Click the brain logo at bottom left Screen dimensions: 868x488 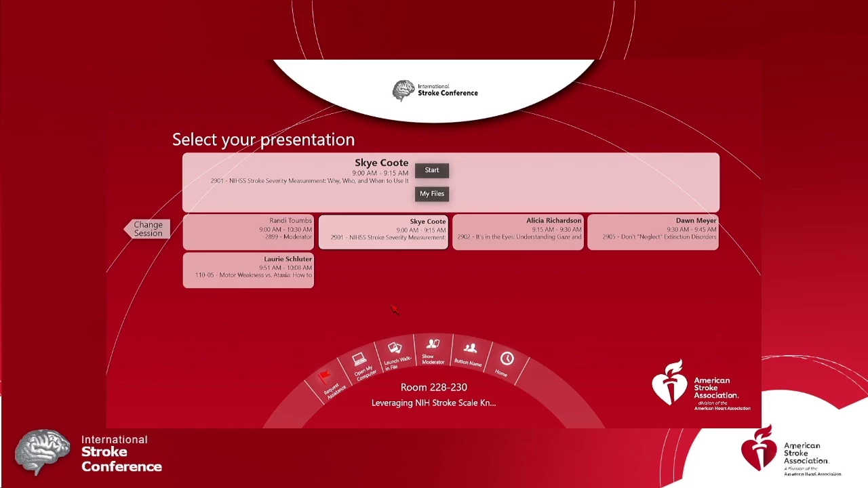[x=43, y=453]
